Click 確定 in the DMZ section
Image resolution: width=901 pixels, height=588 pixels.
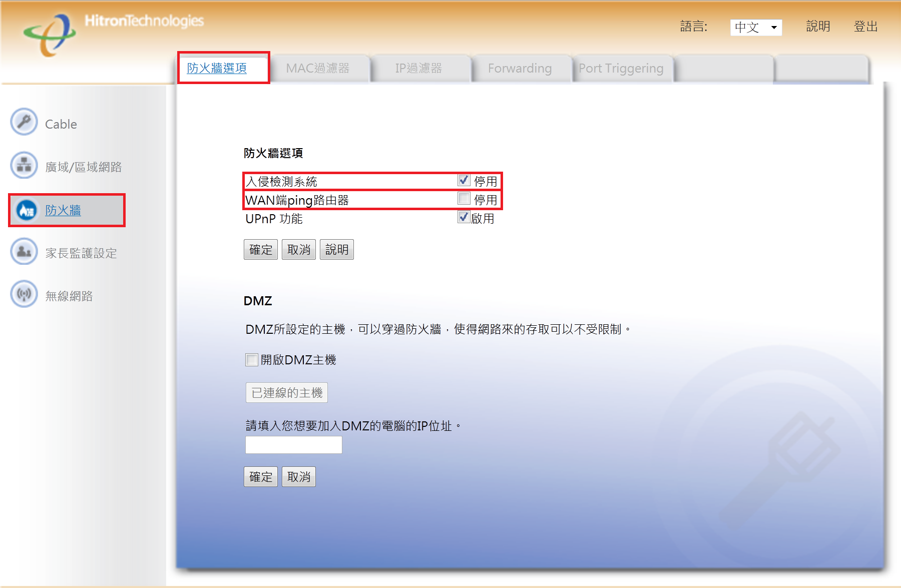coord(261,477)
